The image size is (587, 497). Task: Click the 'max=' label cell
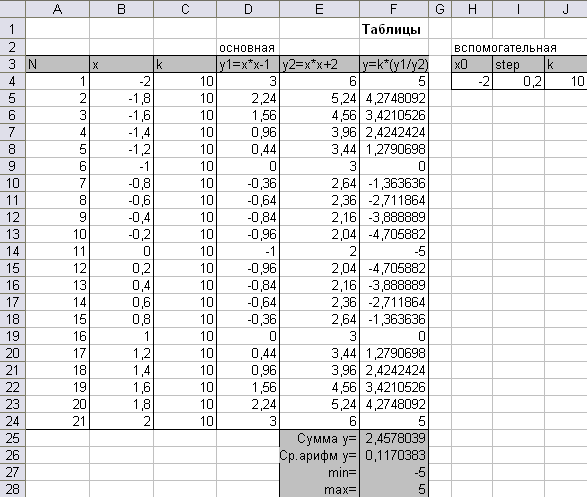tap(319, 489)
